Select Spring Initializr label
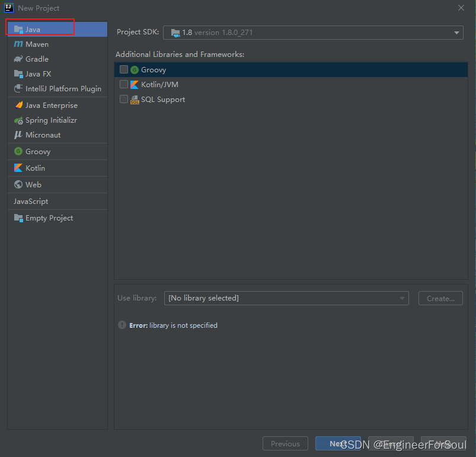This screenshot has height=457, width=476. pyautogui.click(x=52, y=120)
